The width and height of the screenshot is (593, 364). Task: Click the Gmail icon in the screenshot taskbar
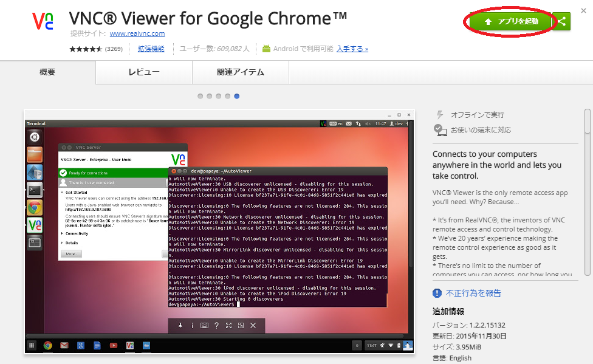click(x=64, y=345)
